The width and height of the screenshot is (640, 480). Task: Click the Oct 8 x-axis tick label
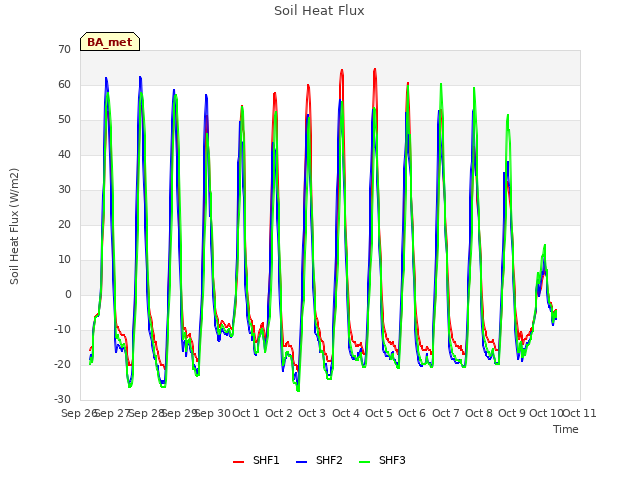[x=479, y=413]
